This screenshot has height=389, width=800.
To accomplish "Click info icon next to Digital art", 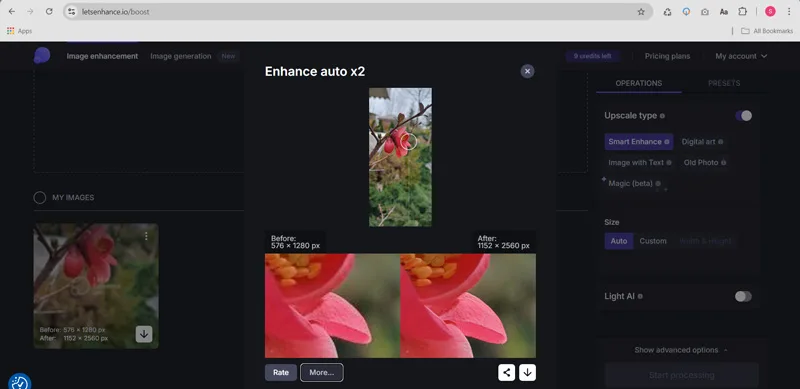I will (720, 142).
